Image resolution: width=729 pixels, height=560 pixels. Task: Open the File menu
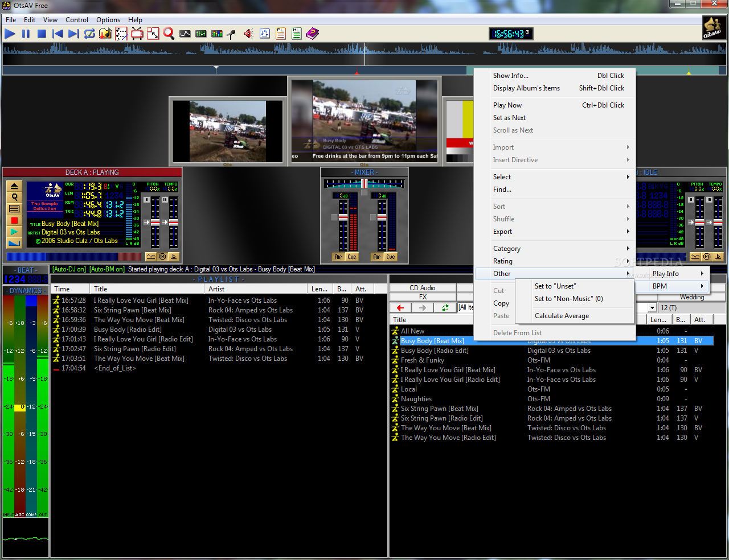pyautogui.click(x=11, y=19)
